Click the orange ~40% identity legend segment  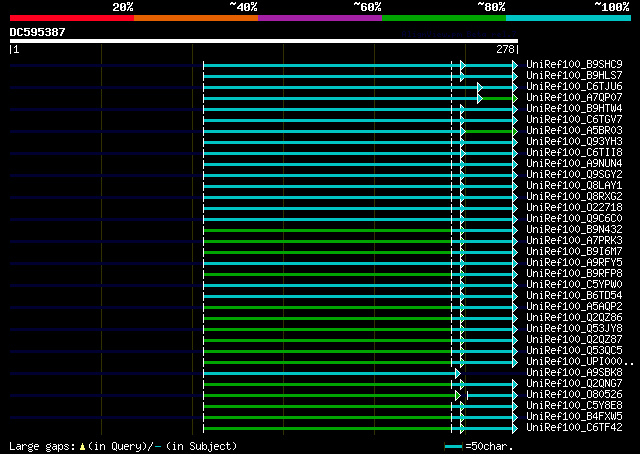point(196,18)
